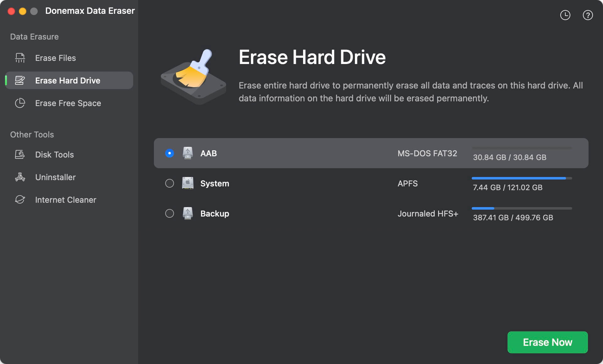Open the erase history clock icon
Image resolution: width=603 pixels, height=364 pixels.
[x=565, y=15]
